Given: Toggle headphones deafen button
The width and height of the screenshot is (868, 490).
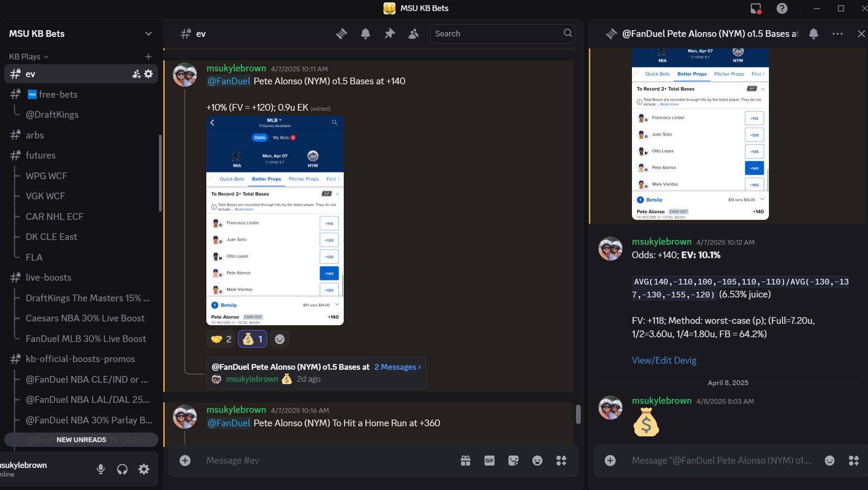Looking at the screenshot, I should coord(122,469).
